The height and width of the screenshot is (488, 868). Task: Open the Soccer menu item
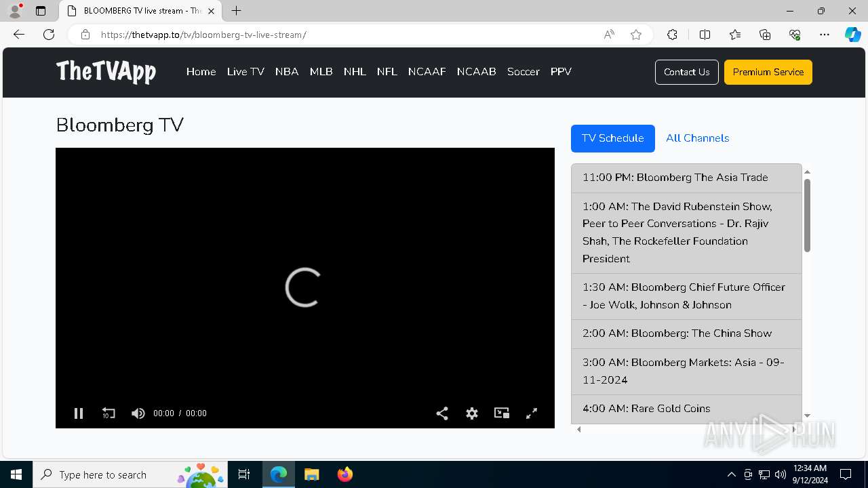pyautogui.click(x=524, y=72)
